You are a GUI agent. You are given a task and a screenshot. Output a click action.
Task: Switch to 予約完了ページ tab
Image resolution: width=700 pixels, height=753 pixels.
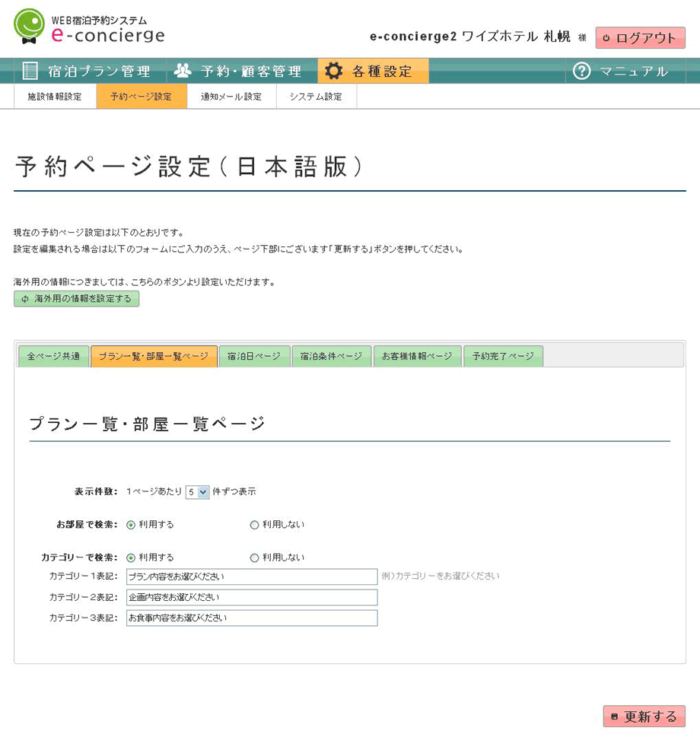click(x=503, y=356)
